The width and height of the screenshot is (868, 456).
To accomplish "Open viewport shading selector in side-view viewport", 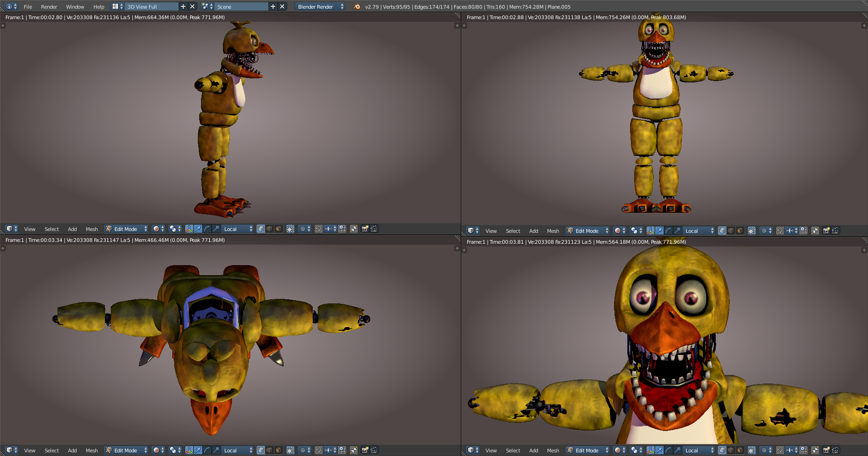I will pos(158,229).
